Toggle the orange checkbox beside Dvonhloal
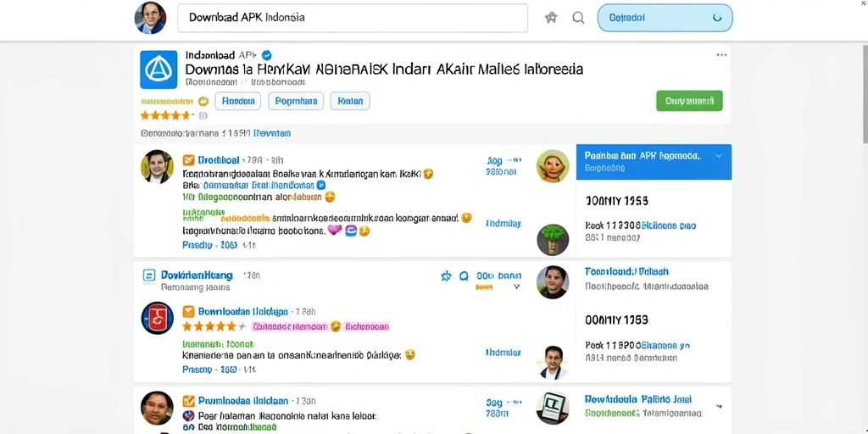 pyautogui.click(x=188, y=160)
